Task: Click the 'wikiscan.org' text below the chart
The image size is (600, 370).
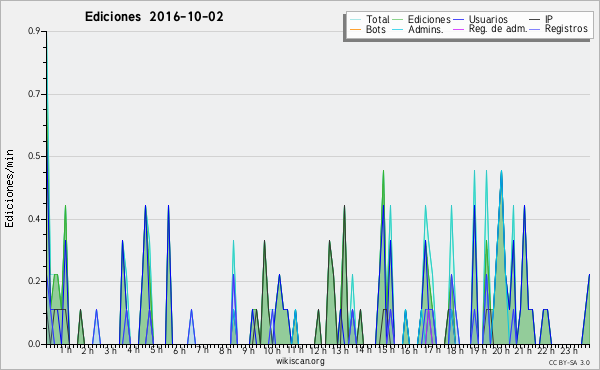Action: [300, 361]
